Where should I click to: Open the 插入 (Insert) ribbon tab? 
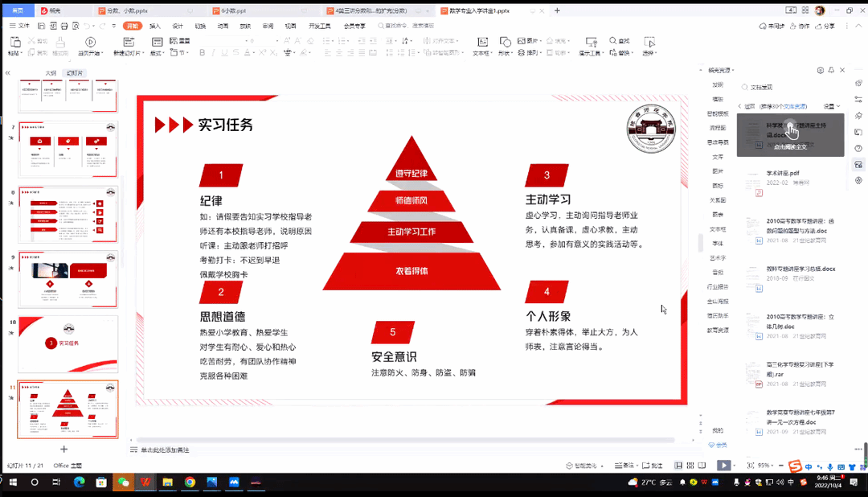tap(155, 26)
